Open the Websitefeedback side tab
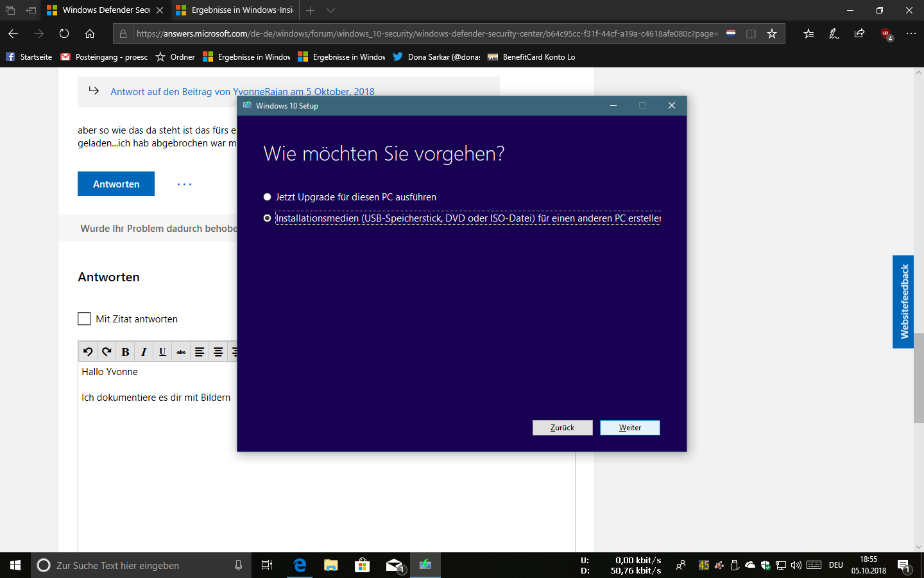Screen dimensions: 924x578 tap(903, 302)
